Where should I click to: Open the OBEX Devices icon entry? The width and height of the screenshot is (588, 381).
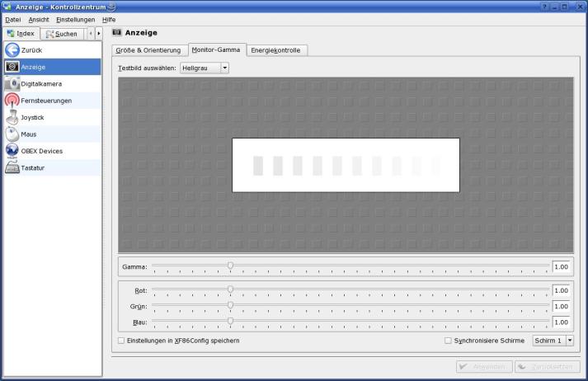click(x=12, y=151)
